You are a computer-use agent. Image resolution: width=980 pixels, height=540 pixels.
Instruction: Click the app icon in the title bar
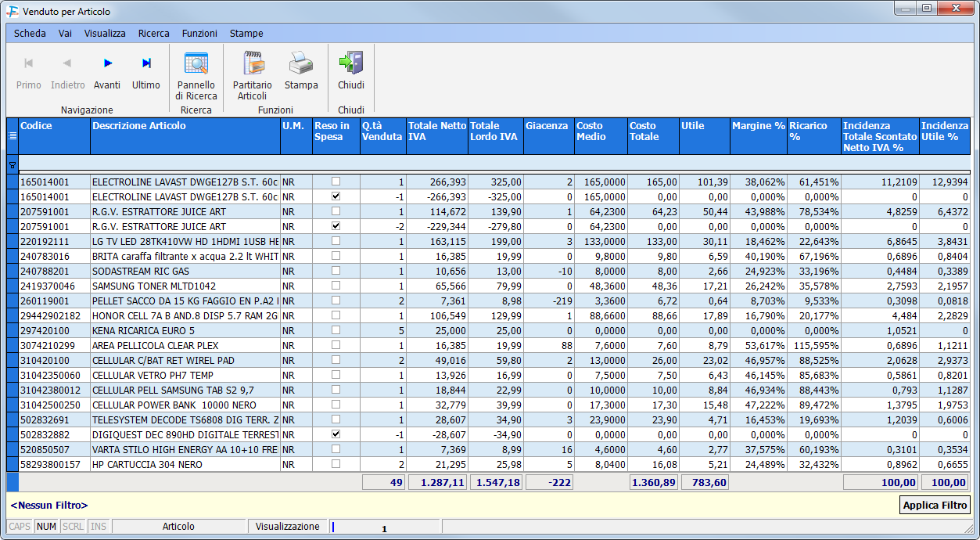pos(13,12)
